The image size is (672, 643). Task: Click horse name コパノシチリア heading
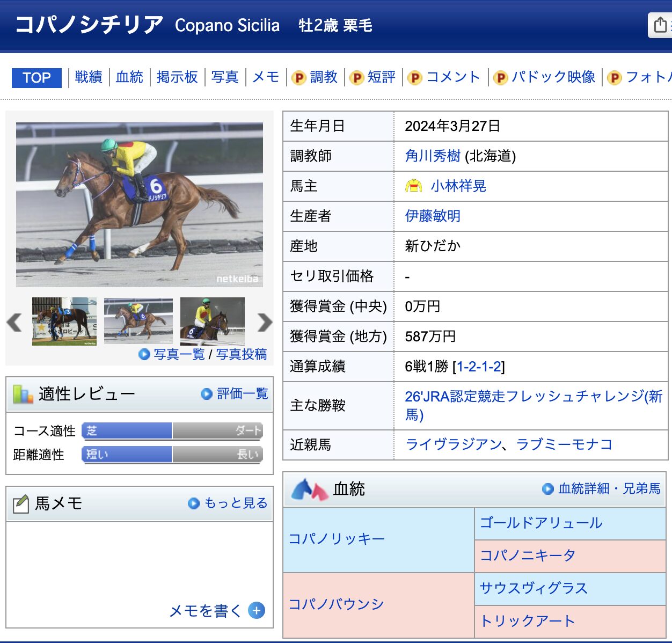tap(89, 25)
